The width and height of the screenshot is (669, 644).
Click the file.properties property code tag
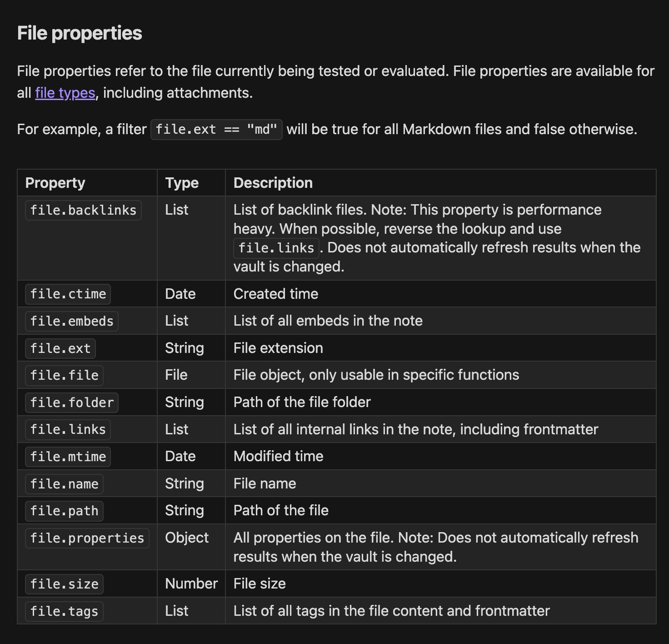(87, 538)
